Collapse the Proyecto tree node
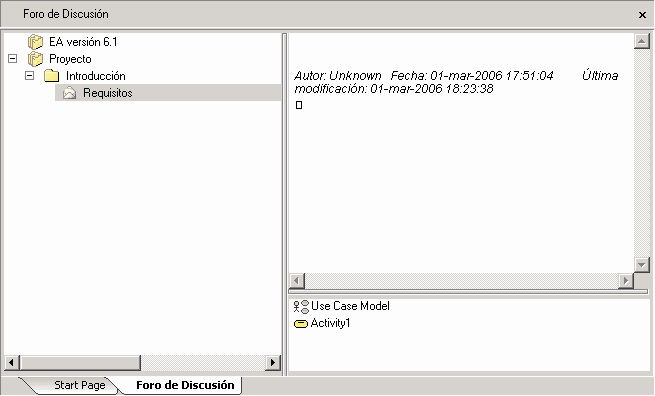 (13, 58)
